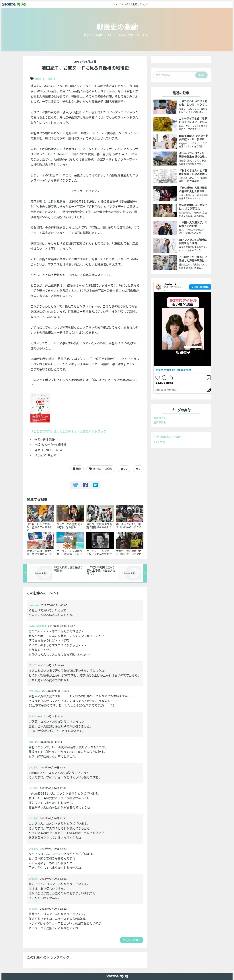Open commenter 枝動's profile link
The height and width of the screenshot is (980, 234).
[31, 742]
